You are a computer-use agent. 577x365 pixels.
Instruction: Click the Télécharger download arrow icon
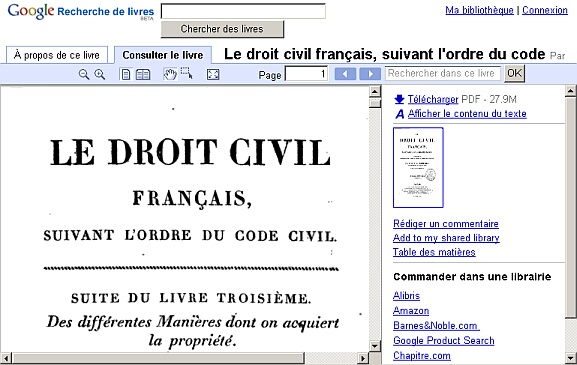pos(399,99)
